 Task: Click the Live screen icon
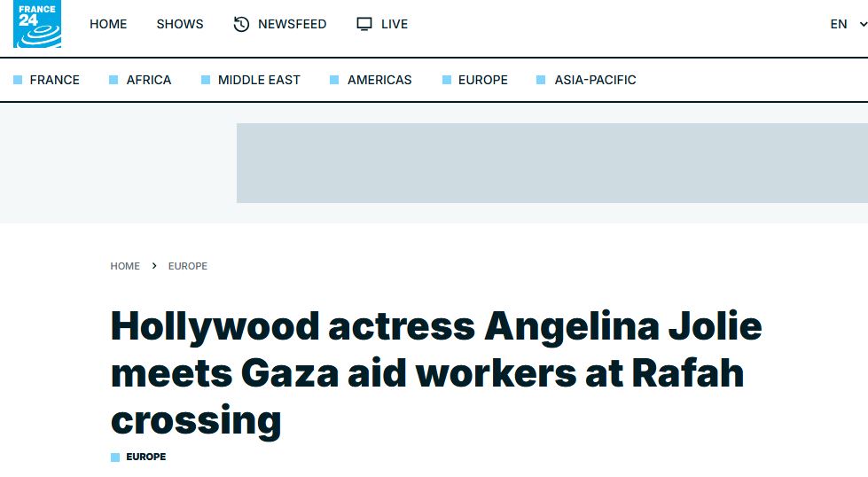(x=364, y=24)
